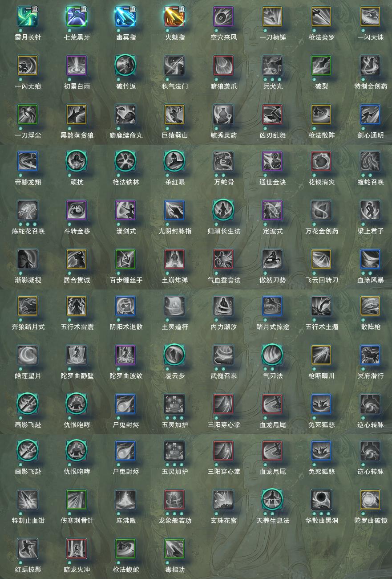Image resolution: width=392 pixels, height=579 pixels.
Task: Select the 空穴来风 skill icon
Action: (223, 16)
